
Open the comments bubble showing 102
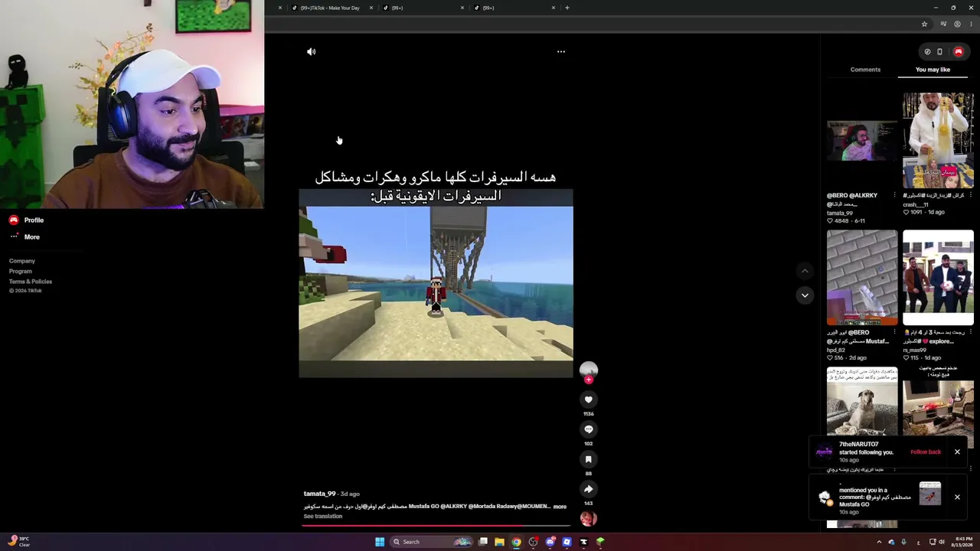(x=588, y=429)
